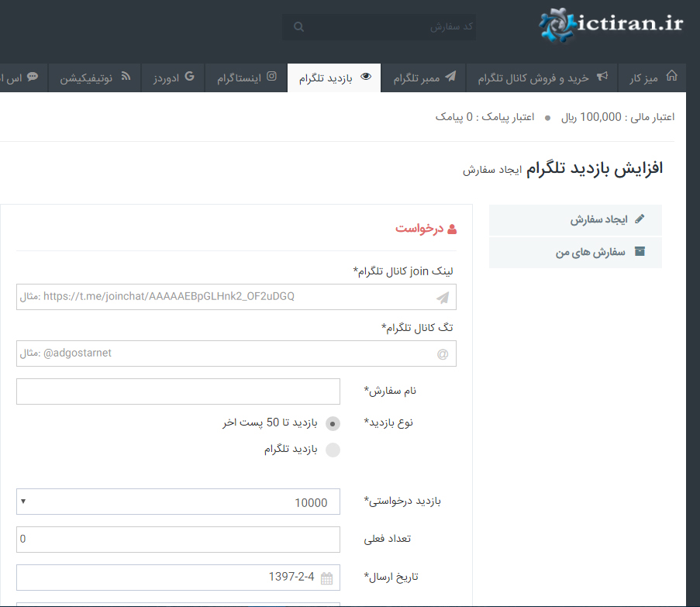The image size is (700, 607).
Task: Click the @ icon in the channel tag field
Action: [x=443, y=354]
